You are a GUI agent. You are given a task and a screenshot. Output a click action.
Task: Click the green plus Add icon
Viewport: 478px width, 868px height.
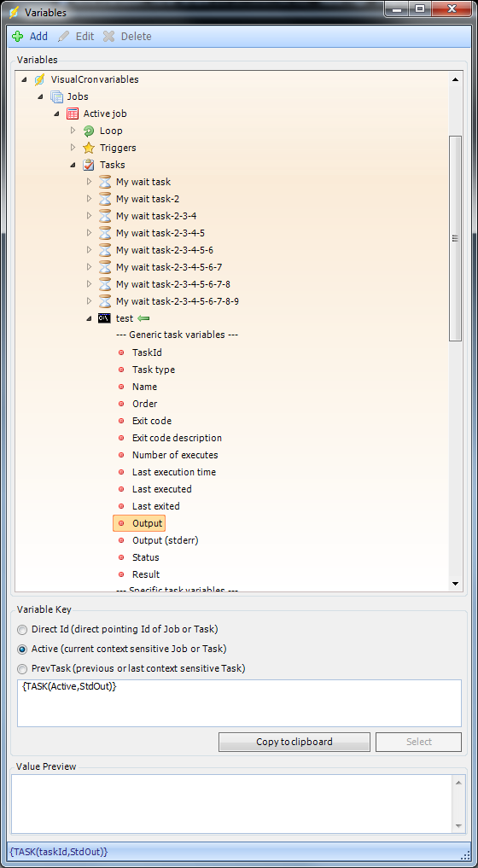(18, 37)
